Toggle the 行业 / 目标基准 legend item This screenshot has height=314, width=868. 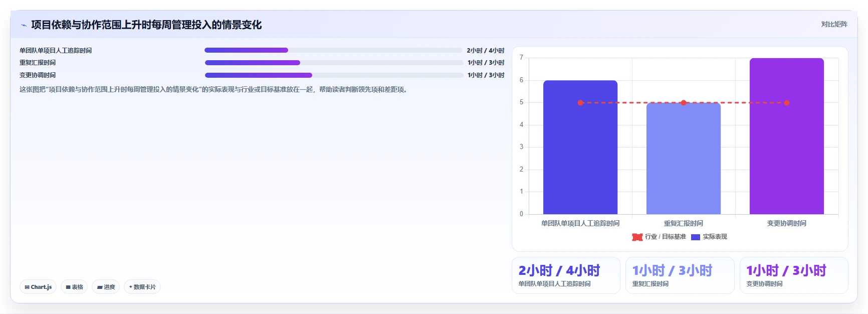pyautogui.click(x=659, y=237)
